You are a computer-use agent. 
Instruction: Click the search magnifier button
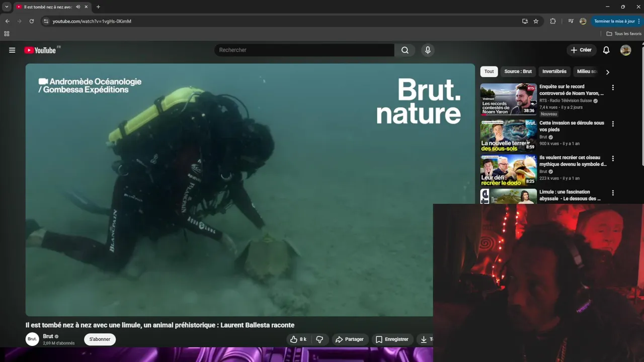click(405, 50)
